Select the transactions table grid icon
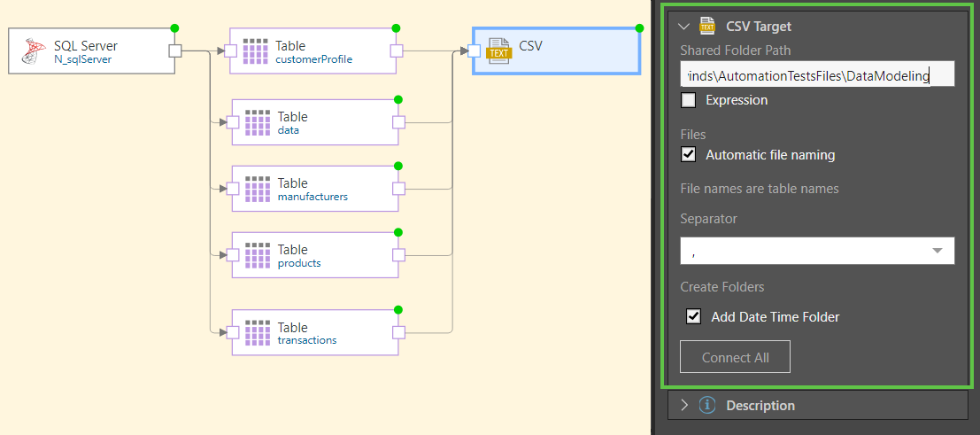 258,332
